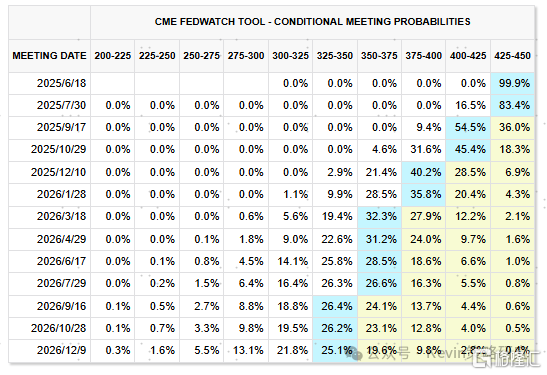Image resolution: width=547 pixels, height=375 pixels.
Task: Click the WeChat watermark icon
Action: 356,354
